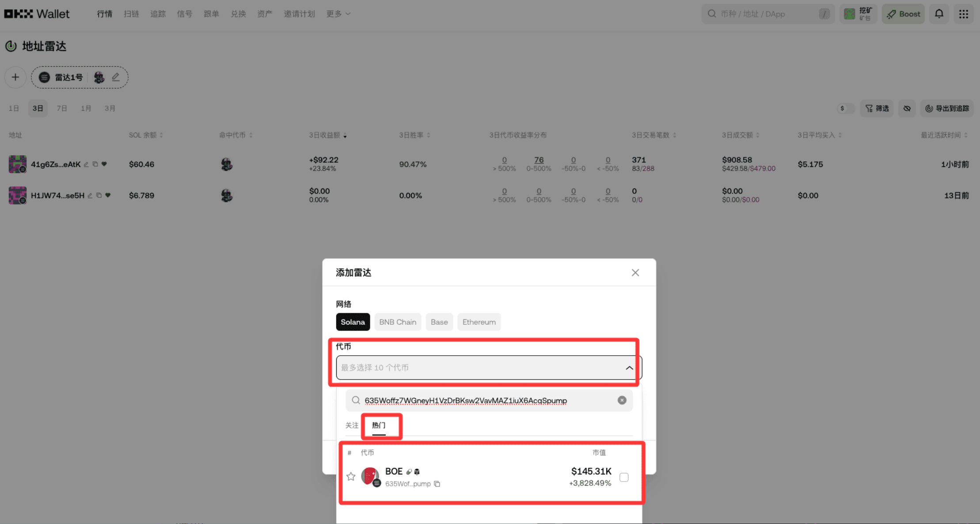Check the BOE token checkbox
Image resolution: width=980 pixels, height=524 pixels.
click(624, 477)
